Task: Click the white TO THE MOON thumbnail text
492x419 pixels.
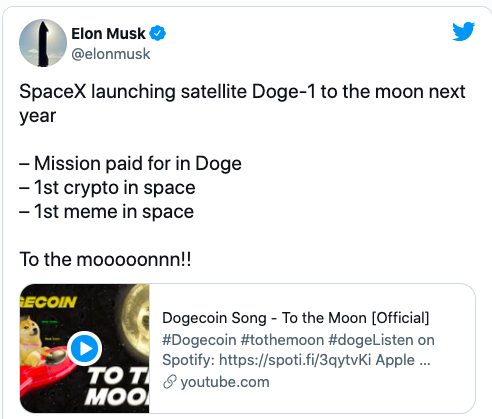Action: [x=117, y=387]
